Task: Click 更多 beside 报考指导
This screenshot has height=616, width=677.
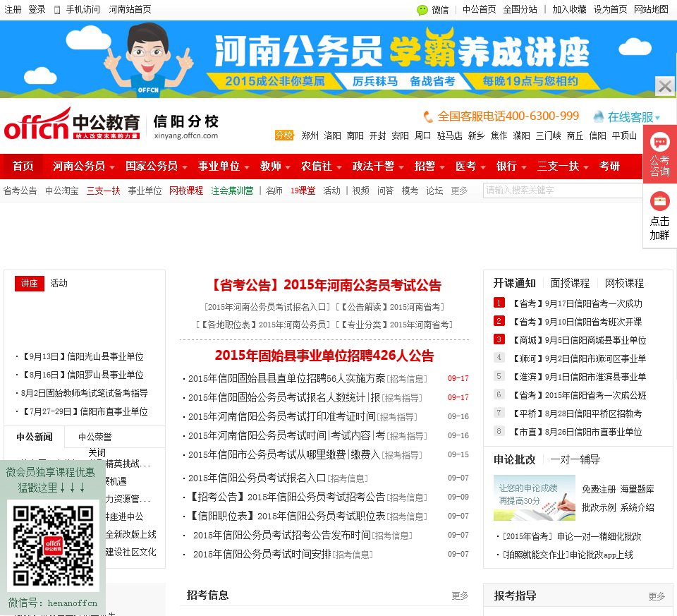Action: click(x=657, y=596)
